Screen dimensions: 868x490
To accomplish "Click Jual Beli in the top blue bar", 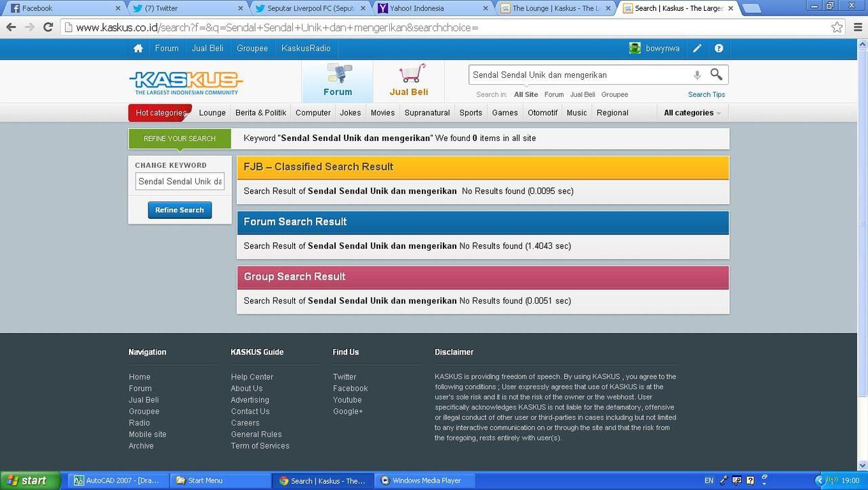I will [208, 48].
